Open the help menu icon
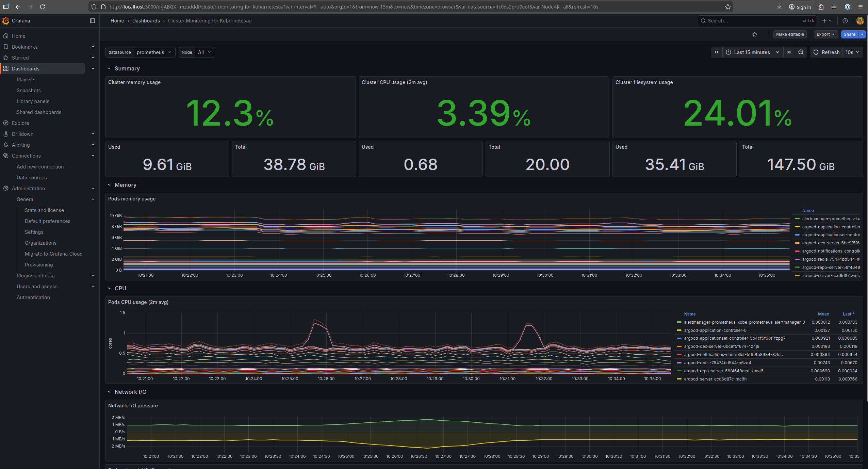The height and width of the screenshot is (469, 868). point(845,21)
